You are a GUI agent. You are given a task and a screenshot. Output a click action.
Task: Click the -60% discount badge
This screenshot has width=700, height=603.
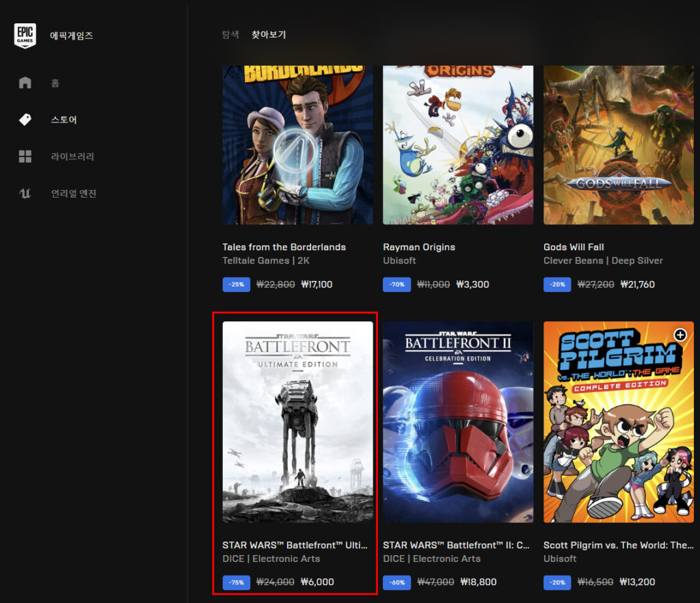pos(397,582)
